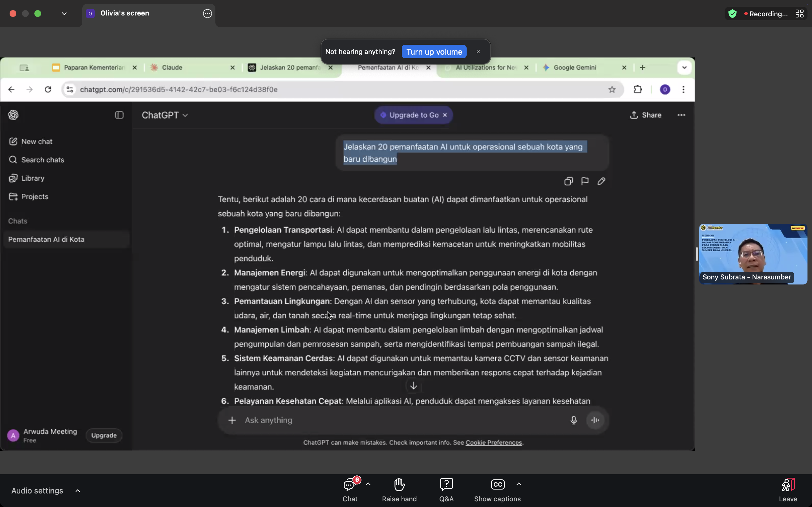Open the Q&A panel
Screen dimensions: 812x507
pos(446,490)
